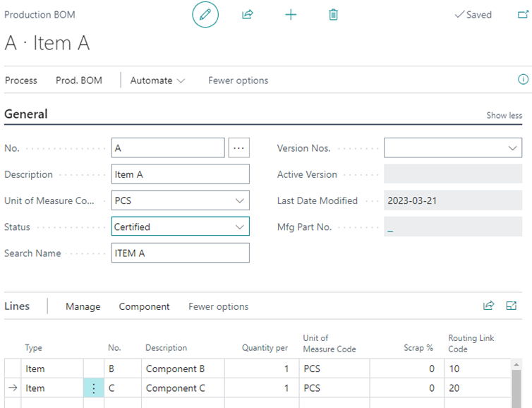532x408 pixels.
Task: Click the Search Name field
Action: coord(181,253)
